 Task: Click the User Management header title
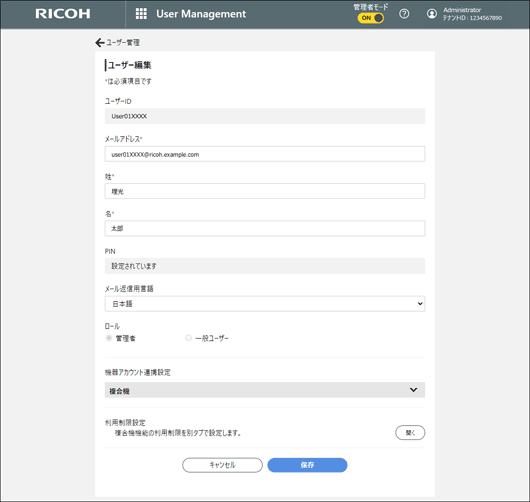pyautogui.click(x=201, y=14)
